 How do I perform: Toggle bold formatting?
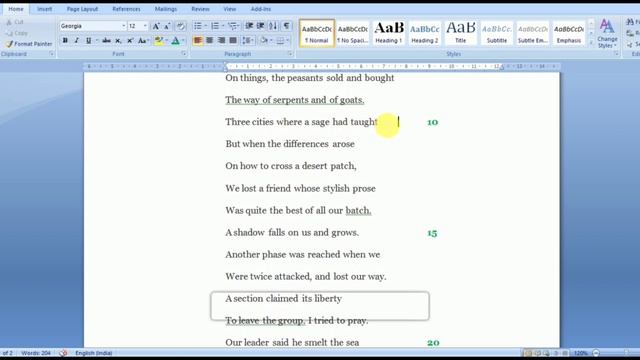pos(65,40)
